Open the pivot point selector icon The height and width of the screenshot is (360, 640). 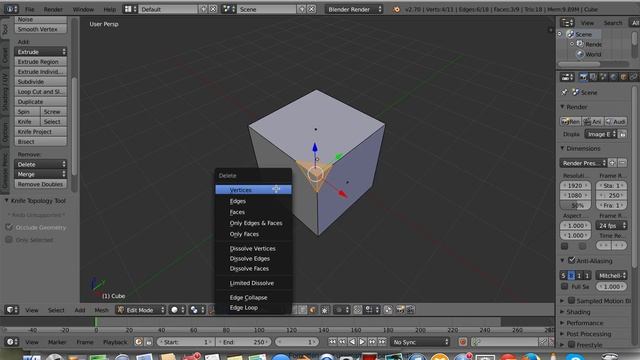pos(197,310)
